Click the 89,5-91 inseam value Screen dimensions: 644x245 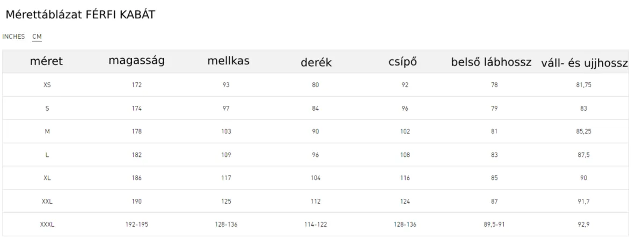pos(494,225)
